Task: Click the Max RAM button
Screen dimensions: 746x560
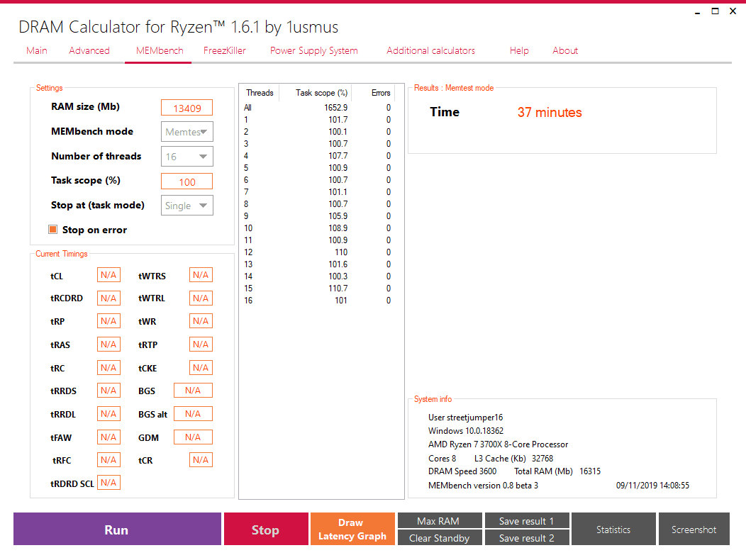Action: [440, 520]
